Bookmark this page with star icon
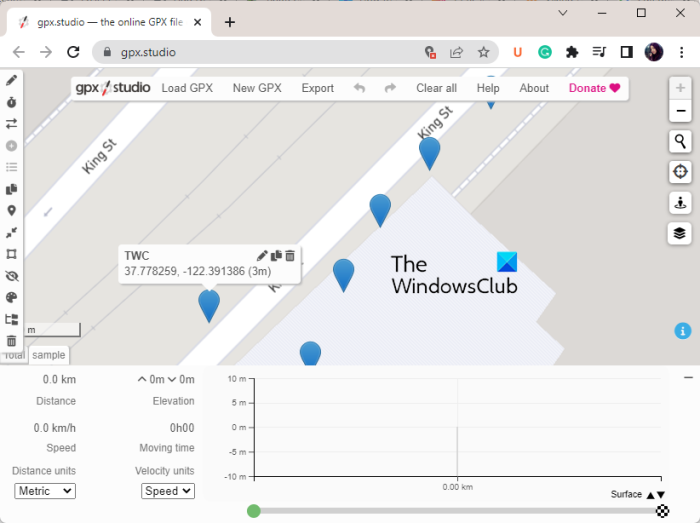Viewport: 700px width, 523px height. pos(483,52)
